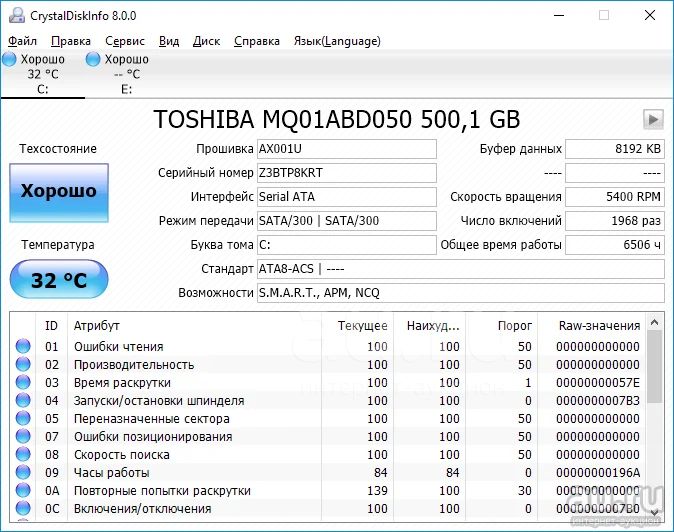Select the Повторные попытки раскрутки row
The height and width of the screenshot is (532, 674).
click(x=328, y=491)
